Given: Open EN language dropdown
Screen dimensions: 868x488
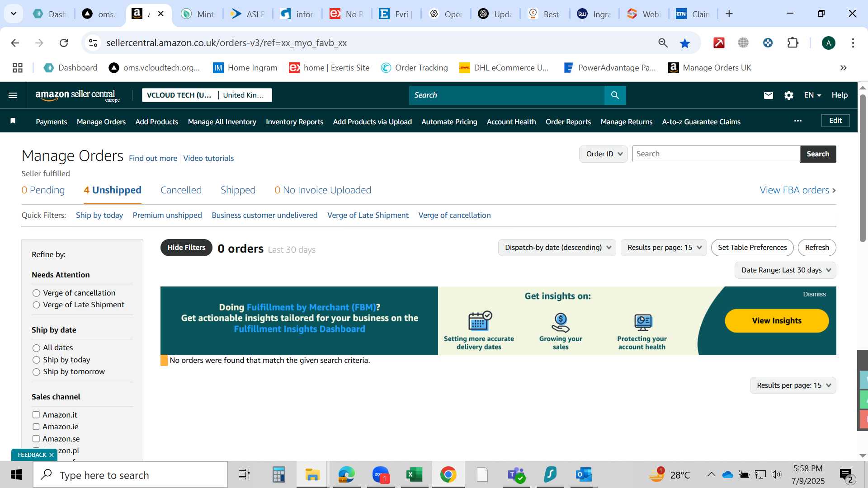Looking at the screenshot, I should coord(812,95).
